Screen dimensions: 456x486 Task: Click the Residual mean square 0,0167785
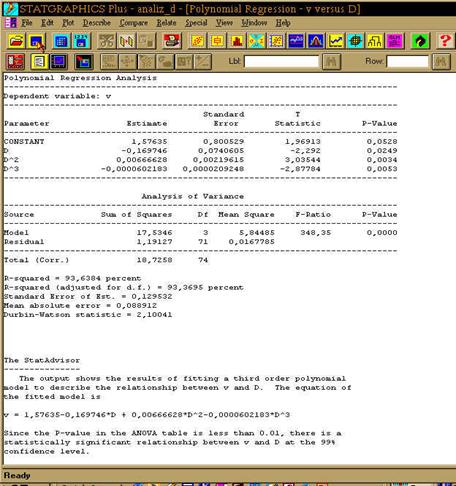(x=252, y=242)
